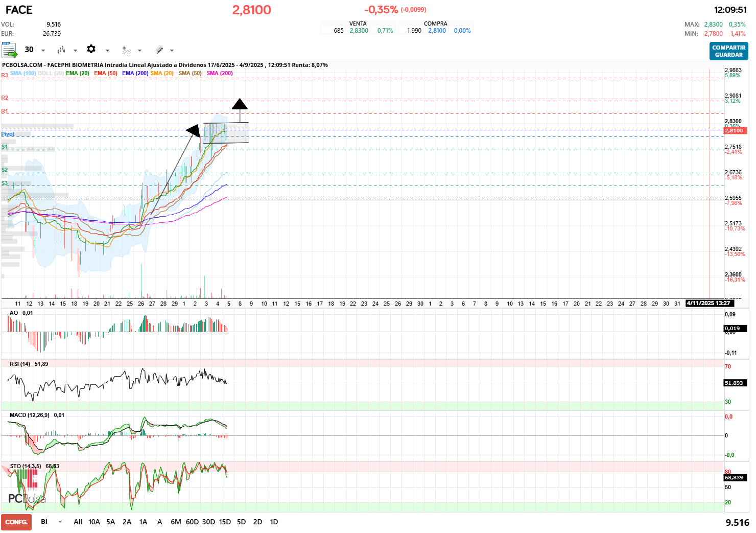The height and width of the screenshot is (533, 756).
Task: Select the 2D time range
Action: click(x=258, y=522)
